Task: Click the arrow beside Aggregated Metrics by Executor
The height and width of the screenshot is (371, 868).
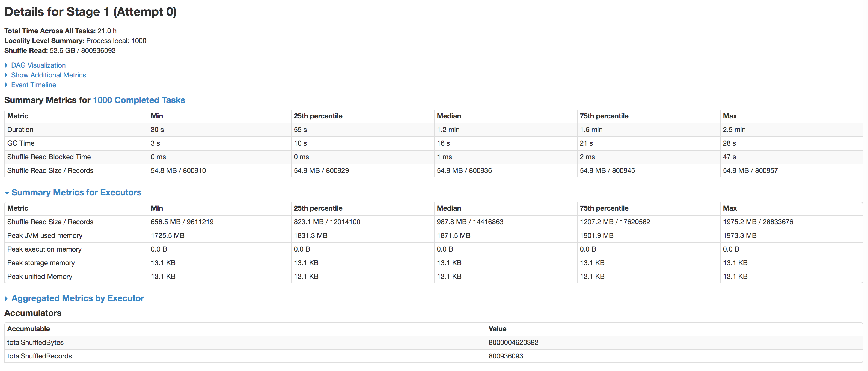Action: 6,299
